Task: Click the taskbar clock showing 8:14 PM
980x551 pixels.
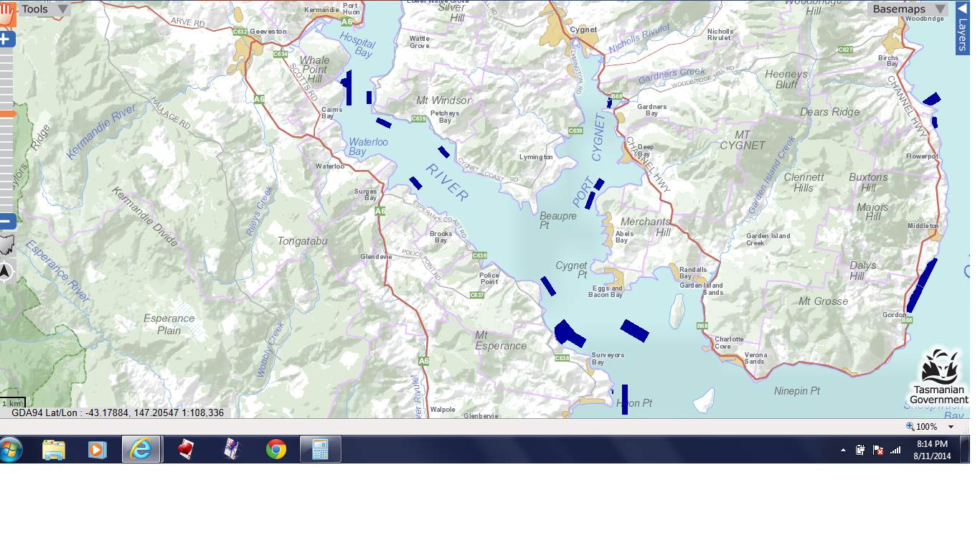Action: 932,450
